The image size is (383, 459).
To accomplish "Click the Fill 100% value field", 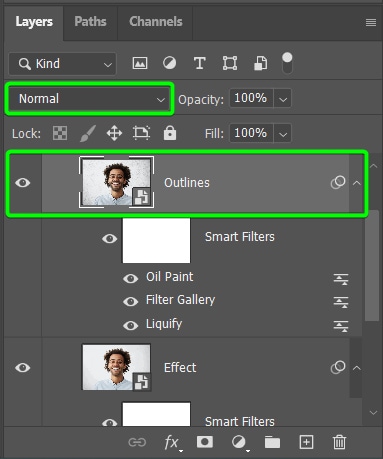I will [x=251, y=133].
